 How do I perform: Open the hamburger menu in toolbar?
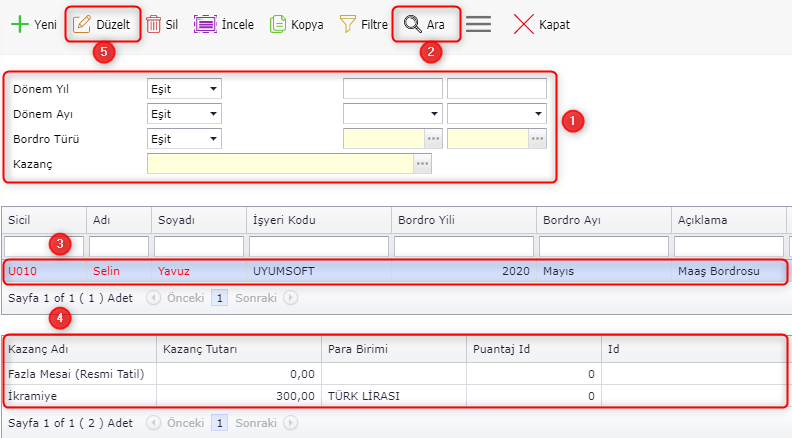(478, 25)
